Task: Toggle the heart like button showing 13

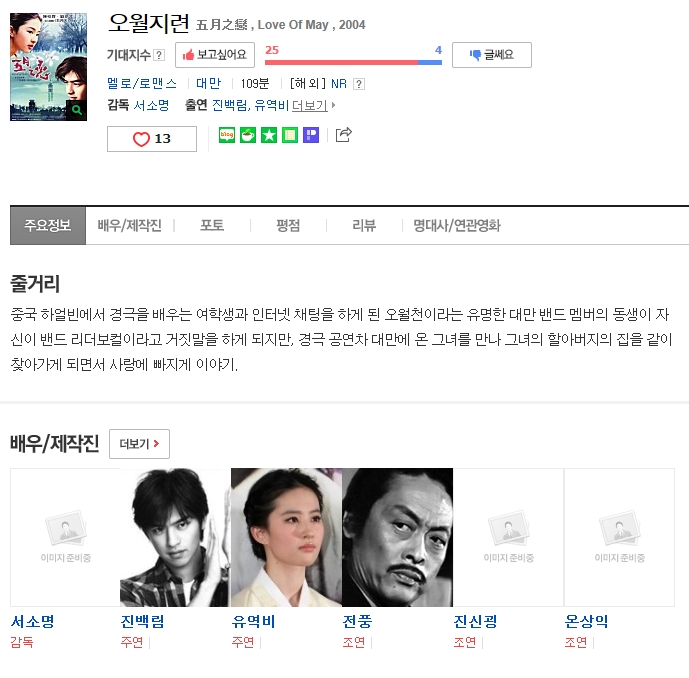Action: (152, 139)
